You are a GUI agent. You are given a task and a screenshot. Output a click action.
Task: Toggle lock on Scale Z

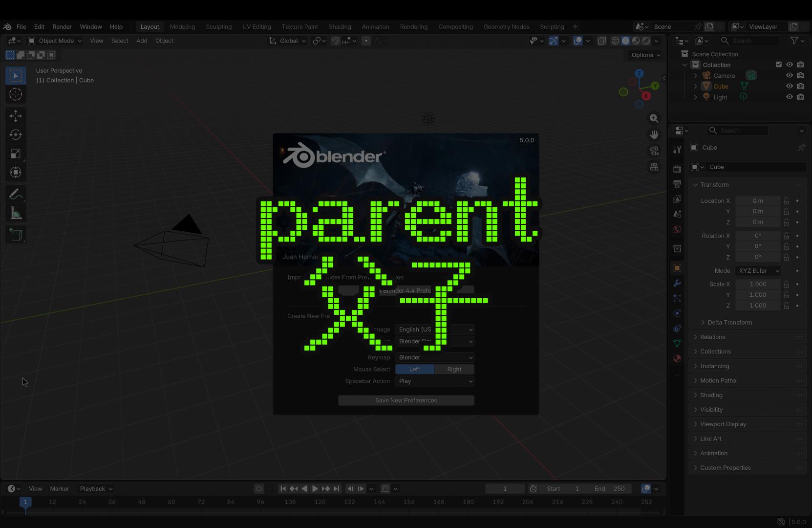tap(786, 306)
